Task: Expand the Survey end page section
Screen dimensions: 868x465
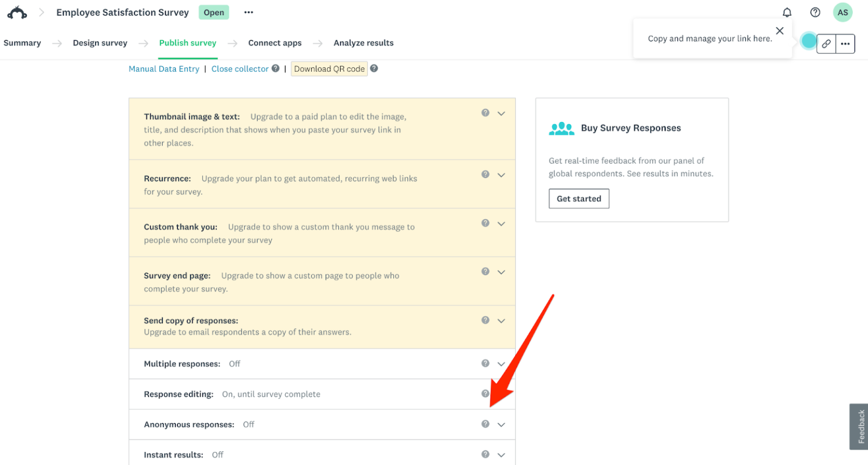Action: point(501,272)
